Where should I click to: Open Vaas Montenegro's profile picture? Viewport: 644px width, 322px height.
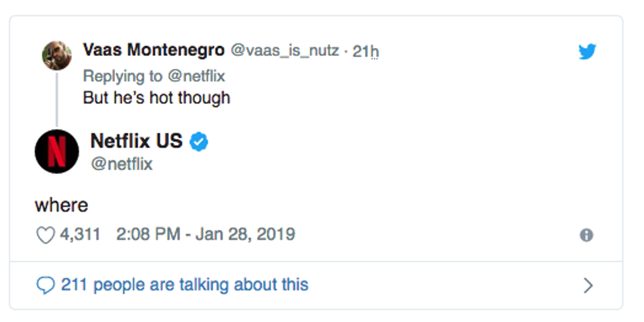point(57,55)
